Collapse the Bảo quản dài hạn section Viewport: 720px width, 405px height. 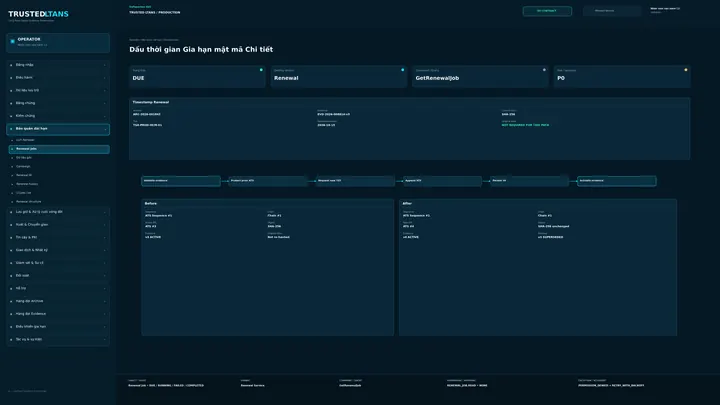[58, 129]
